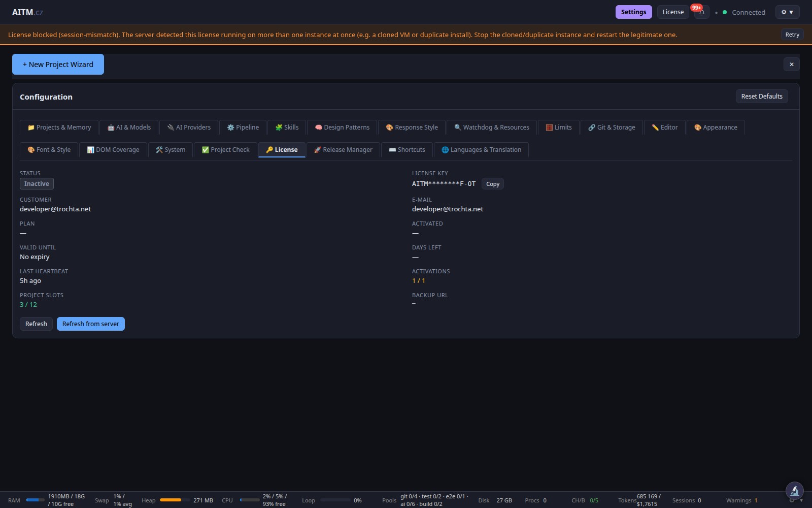
Task: Open the System tab
Action: (171, 150)
